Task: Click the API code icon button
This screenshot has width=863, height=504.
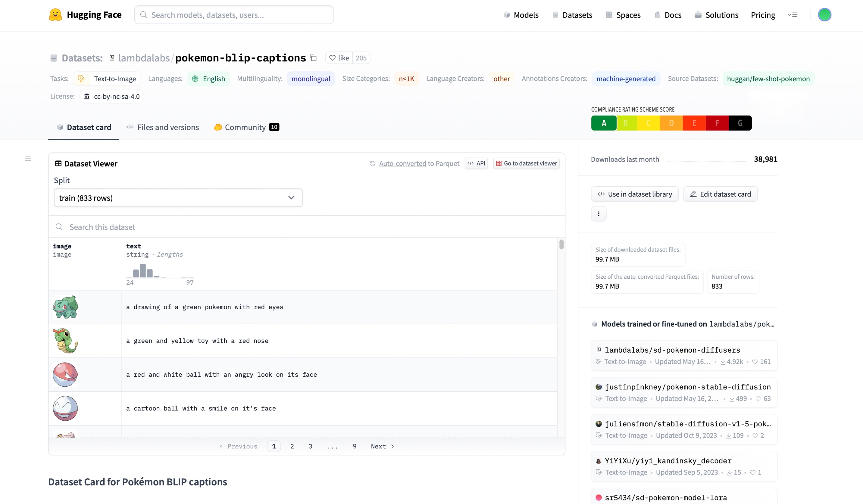Action: tap(476, 164)
